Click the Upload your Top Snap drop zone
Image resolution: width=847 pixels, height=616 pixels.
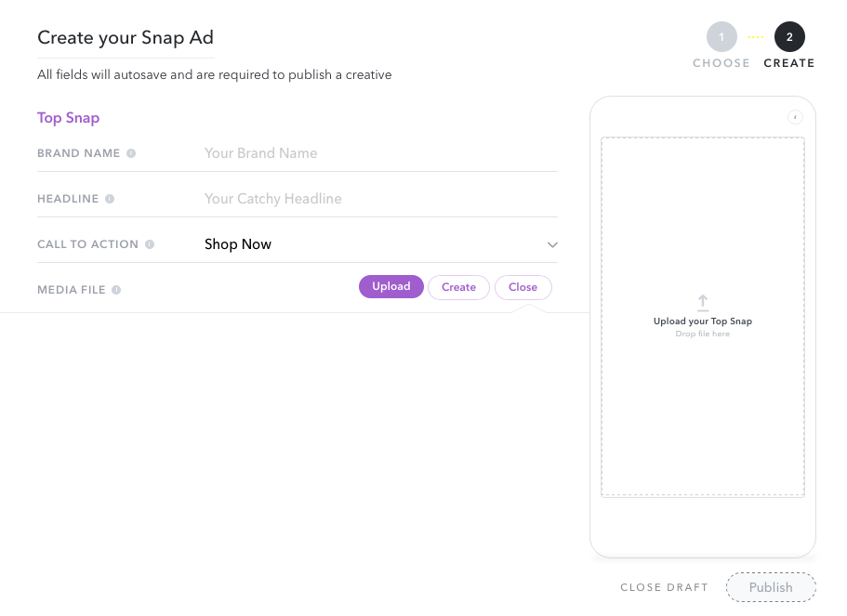coord(703,317)
